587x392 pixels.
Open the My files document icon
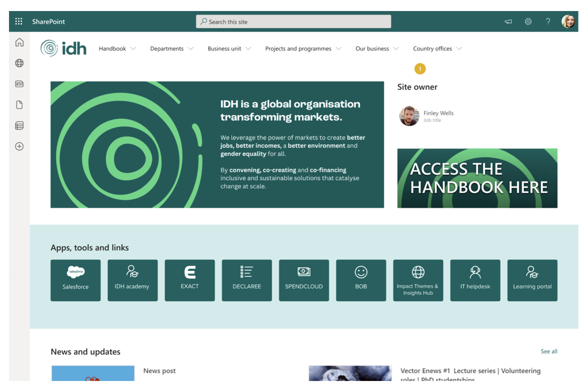[x=19, y=105]
